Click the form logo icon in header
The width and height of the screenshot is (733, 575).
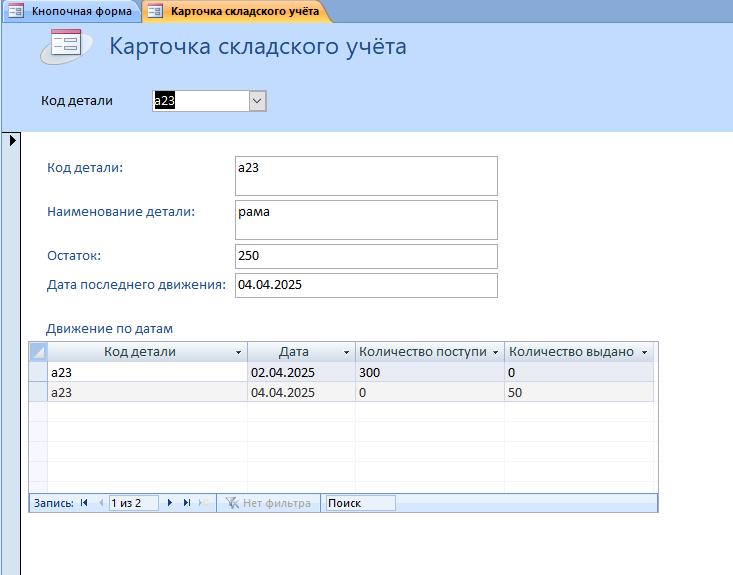[x=67, y=46]
